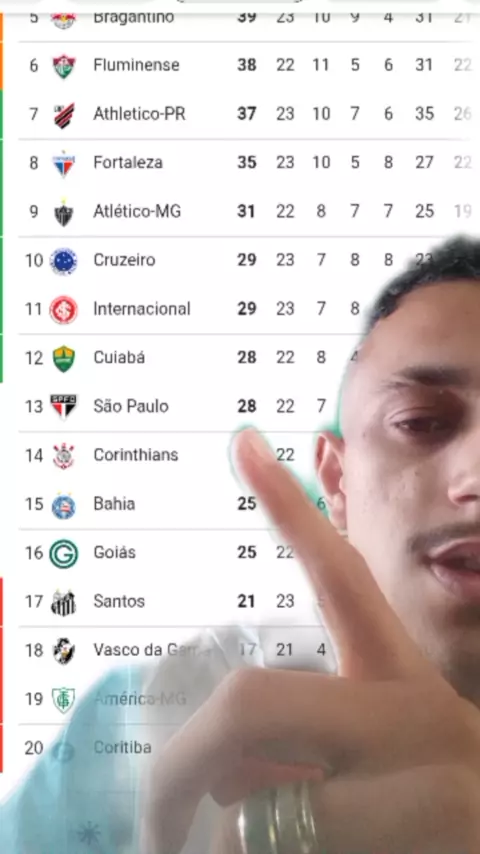Click the Athletico-PR club crest
The image size is (480, 854).
click(x=64, y=115)
